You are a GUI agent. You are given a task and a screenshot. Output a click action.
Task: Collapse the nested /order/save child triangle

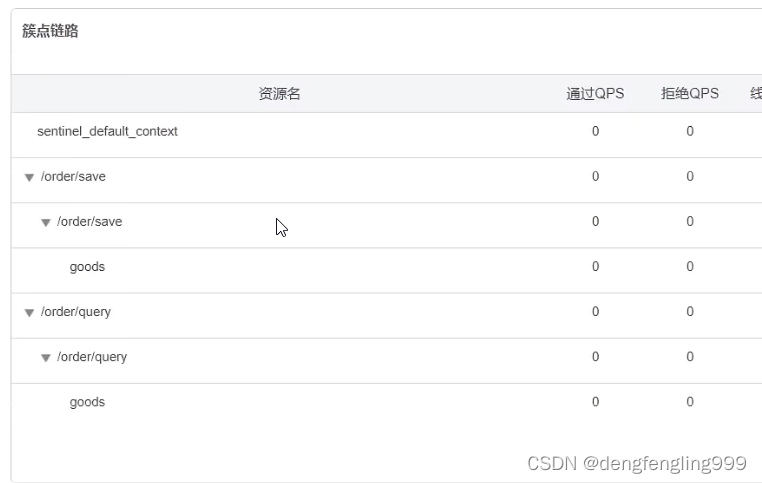coord(45,222)
